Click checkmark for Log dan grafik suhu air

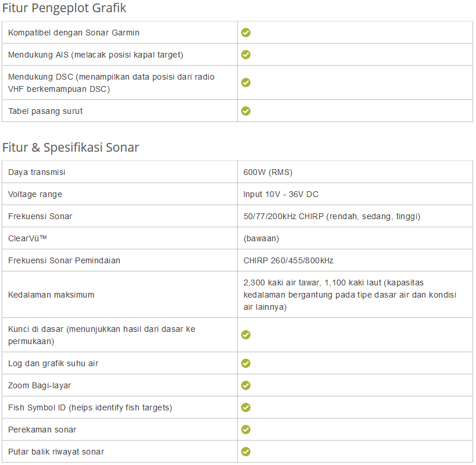246,363
